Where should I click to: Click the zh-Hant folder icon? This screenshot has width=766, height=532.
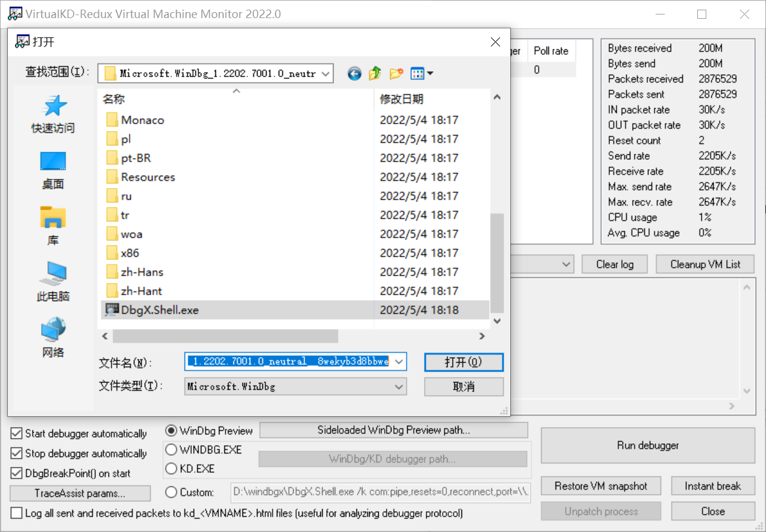pyautogui.click(x=112, y=291)
